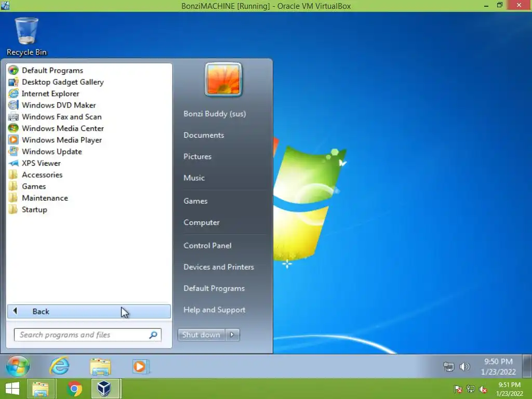Viewport: 532px width, 399px height.
Task: Open File Explorer on host taskbar
Action: [41, 389]
